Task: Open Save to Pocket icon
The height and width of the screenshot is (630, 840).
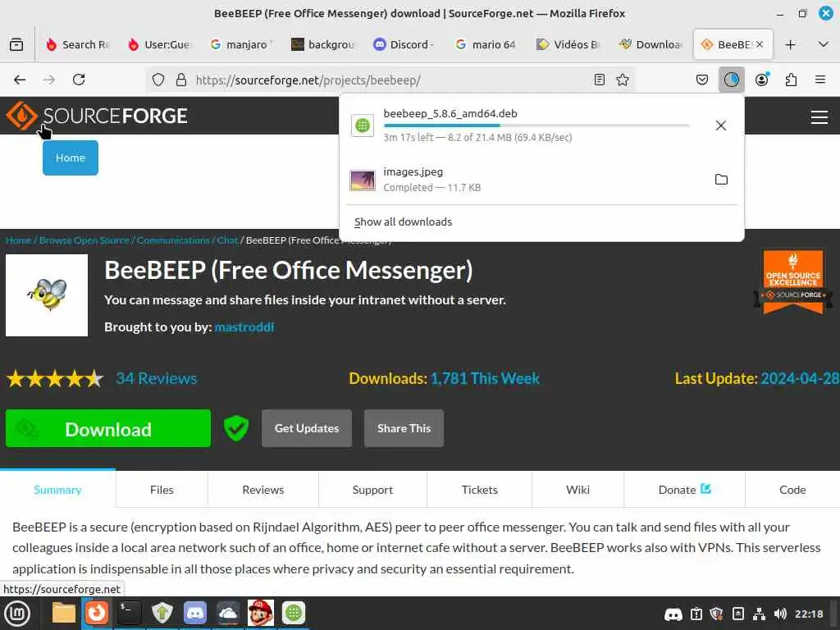Action: [702, 80]
